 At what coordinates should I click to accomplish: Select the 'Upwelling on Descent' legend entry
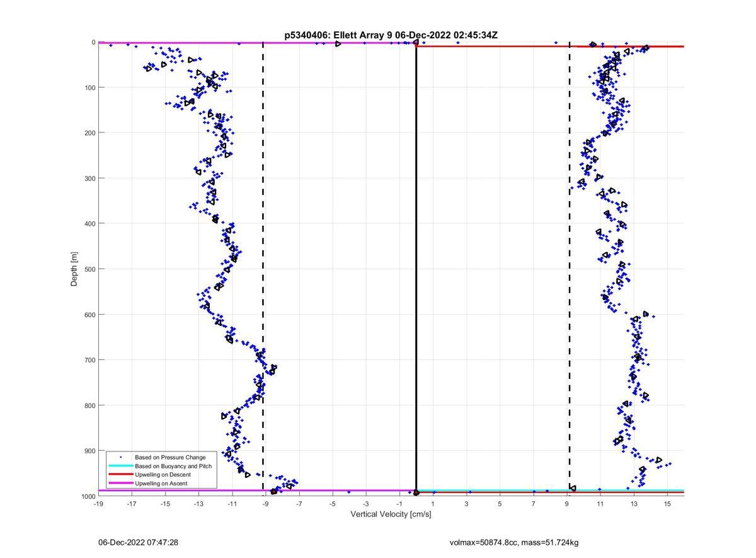tap(163, 475)
